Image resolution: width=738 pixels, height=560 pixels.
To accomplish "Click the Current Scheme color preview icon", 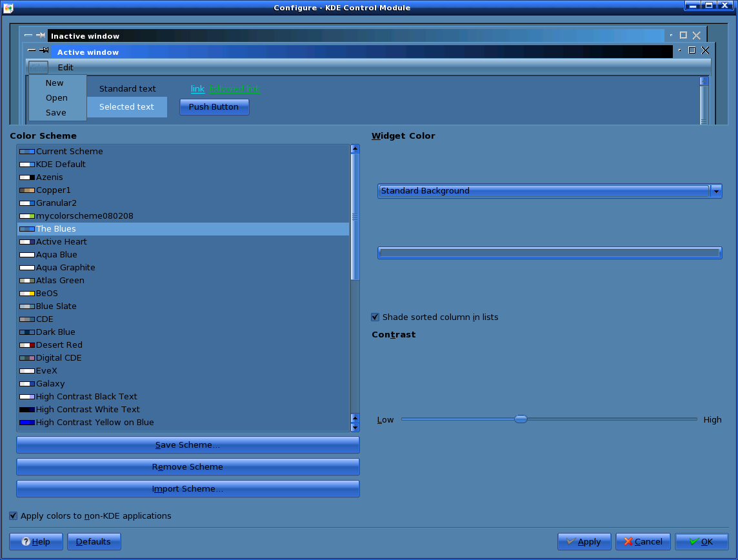I will [27, 152].
